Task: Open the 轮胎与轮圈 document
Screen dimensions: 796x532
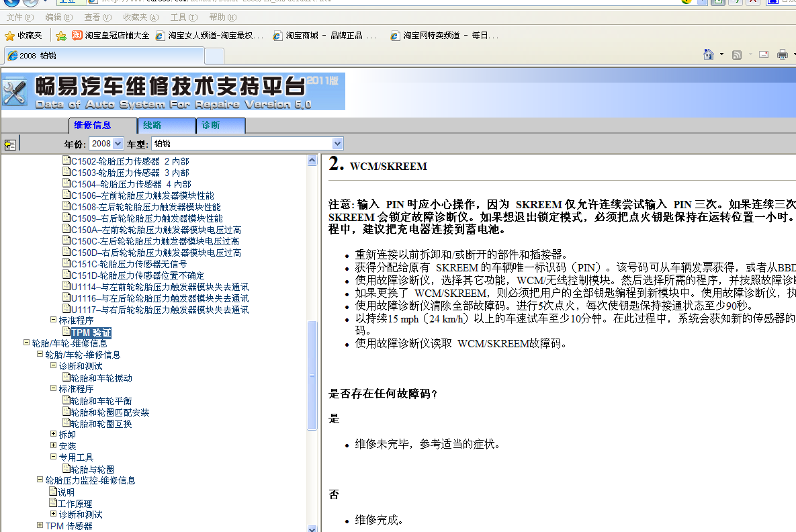Action: click(x=88, y=470)
